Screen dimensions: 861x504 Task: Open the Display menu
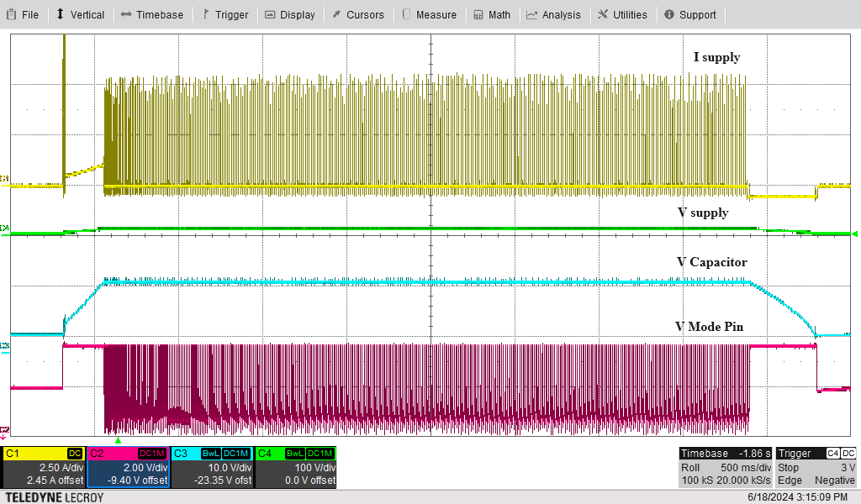tap(290, 14)
